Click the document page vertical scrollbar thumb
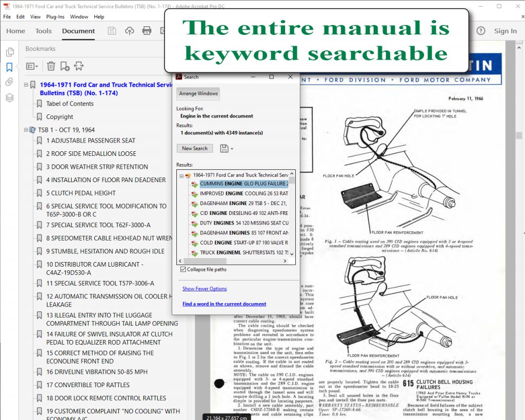This screenshot has width=525, height=420. [519, 135]
